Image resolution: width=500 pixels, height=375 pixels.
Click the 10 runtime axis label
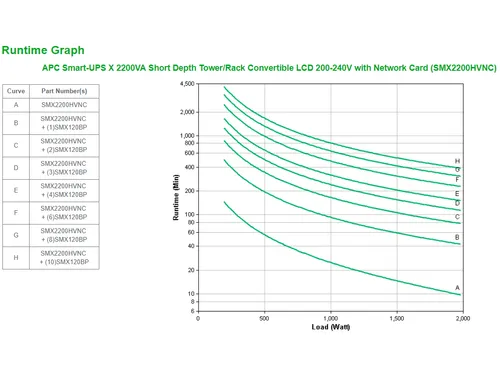(x=191, y=294)
